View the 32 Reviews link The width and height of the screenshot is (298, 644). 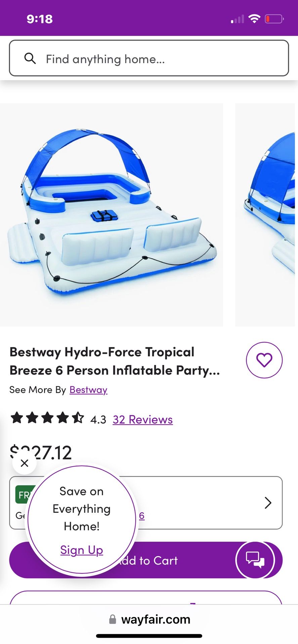(143, 420)
